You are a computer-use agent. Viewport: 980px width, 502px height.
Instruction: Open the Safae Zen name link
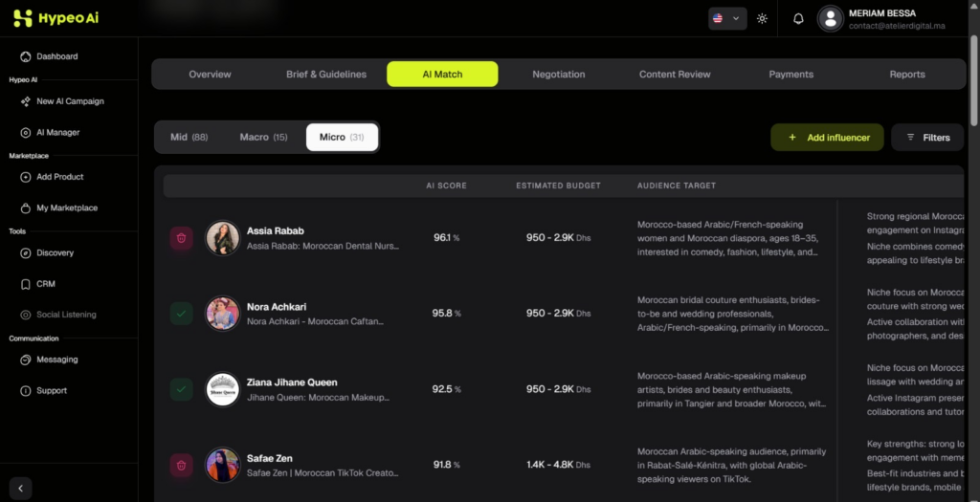point(270,458)
